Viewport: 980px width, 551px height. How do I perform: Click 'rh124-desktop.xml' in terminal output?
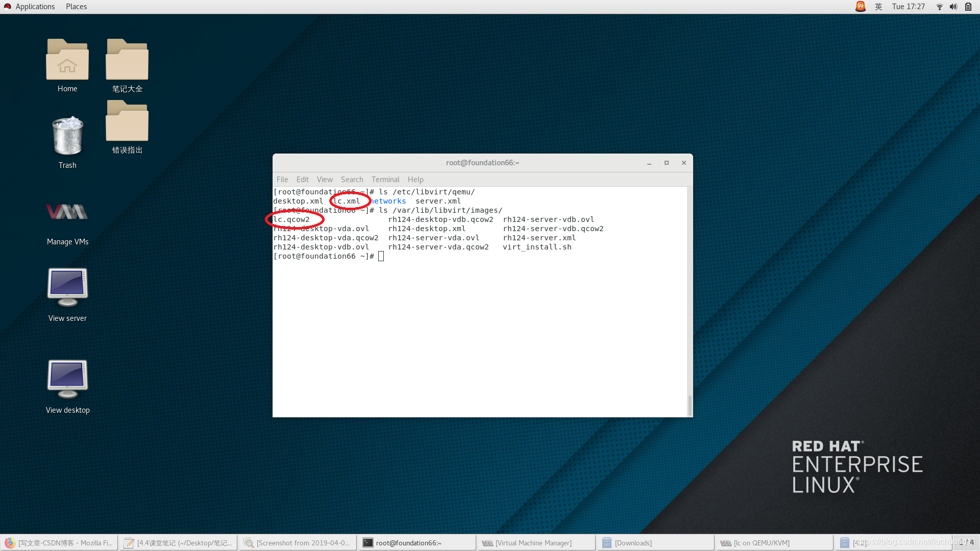pos(427,229)
